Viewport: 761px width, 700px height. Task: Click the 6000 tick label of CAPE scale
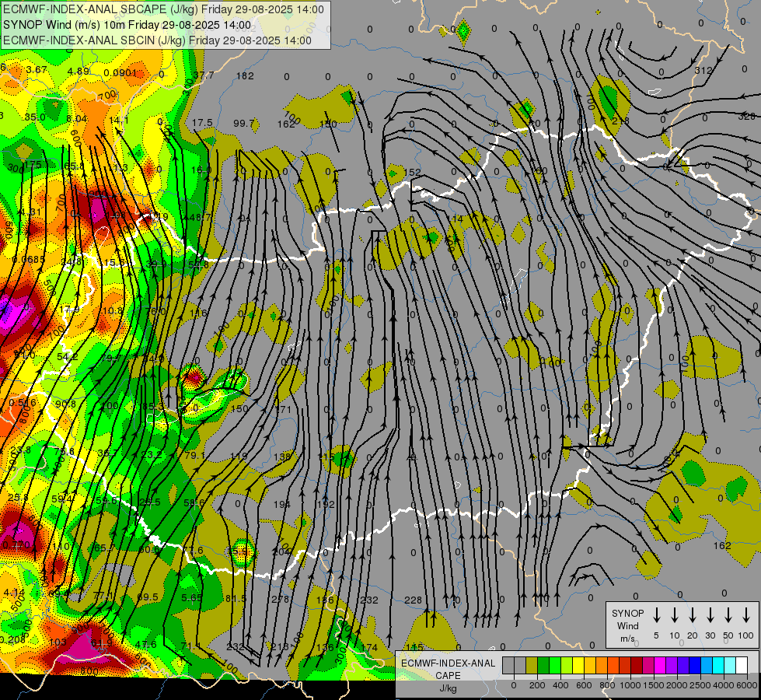[747, 685]
